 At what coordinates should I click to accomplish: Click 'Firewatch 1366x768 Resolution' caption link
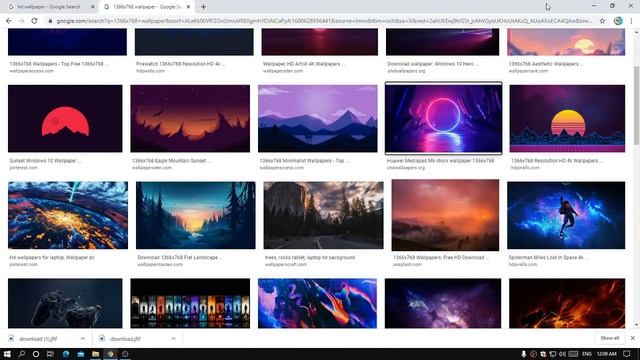tap(181, 64)
